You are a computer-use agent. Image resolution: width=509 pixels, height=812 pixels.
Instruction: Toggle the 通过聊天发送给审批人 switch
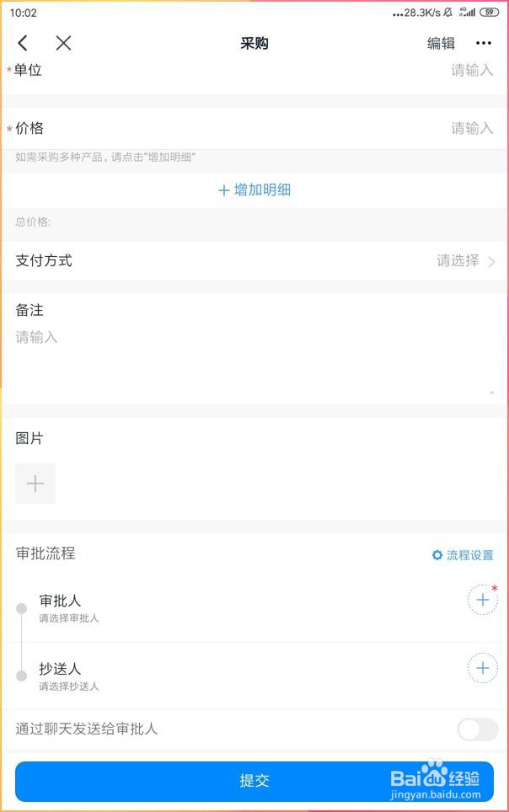click(477, 729)
